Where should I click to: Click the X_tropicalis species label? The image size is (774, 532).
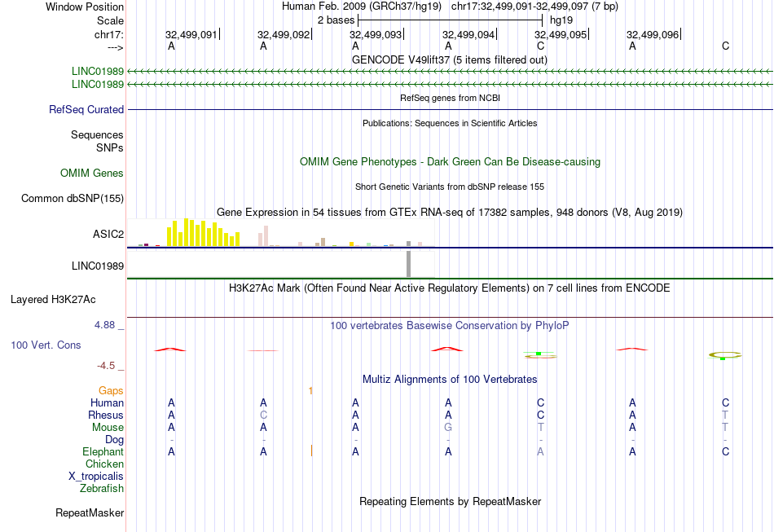[96, 477]
